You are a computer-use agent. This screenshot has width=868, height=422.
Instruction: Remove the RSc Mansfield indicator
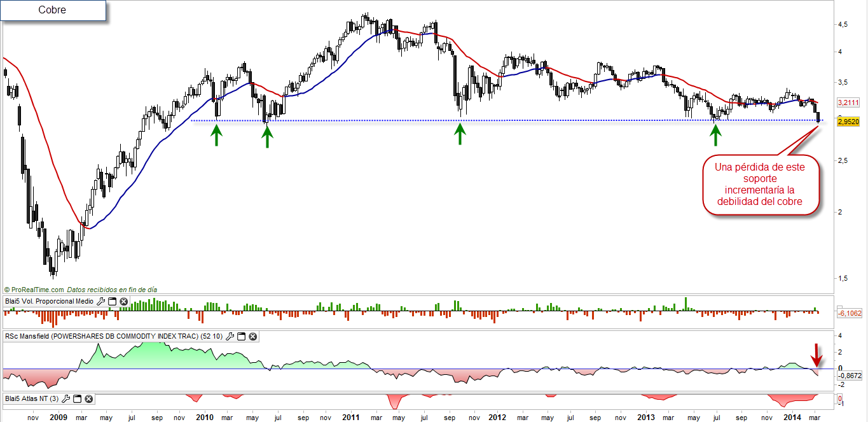252,336
